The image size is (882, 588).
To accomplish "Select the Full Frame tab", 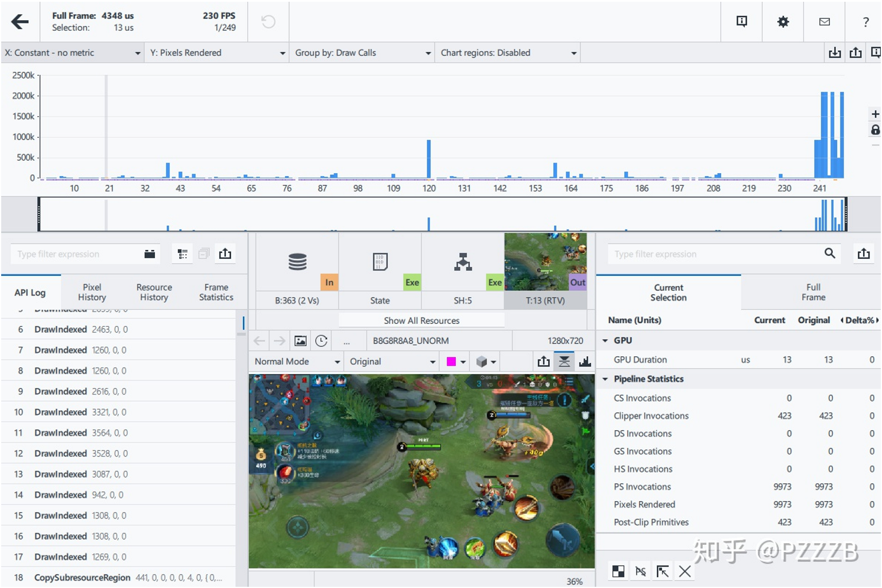I will pos(813,293).
